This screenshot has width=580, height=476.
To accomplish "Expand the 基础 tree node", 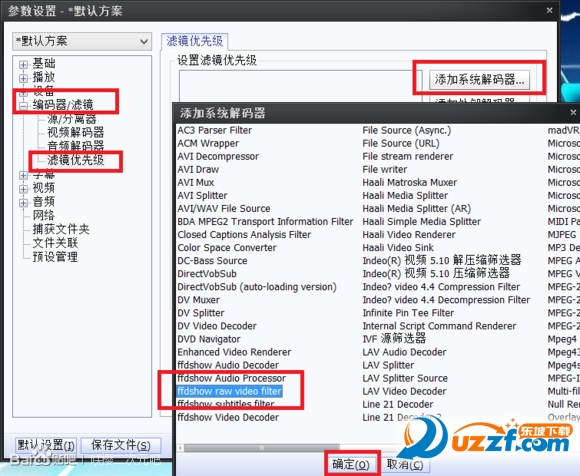I will point(23,65).
